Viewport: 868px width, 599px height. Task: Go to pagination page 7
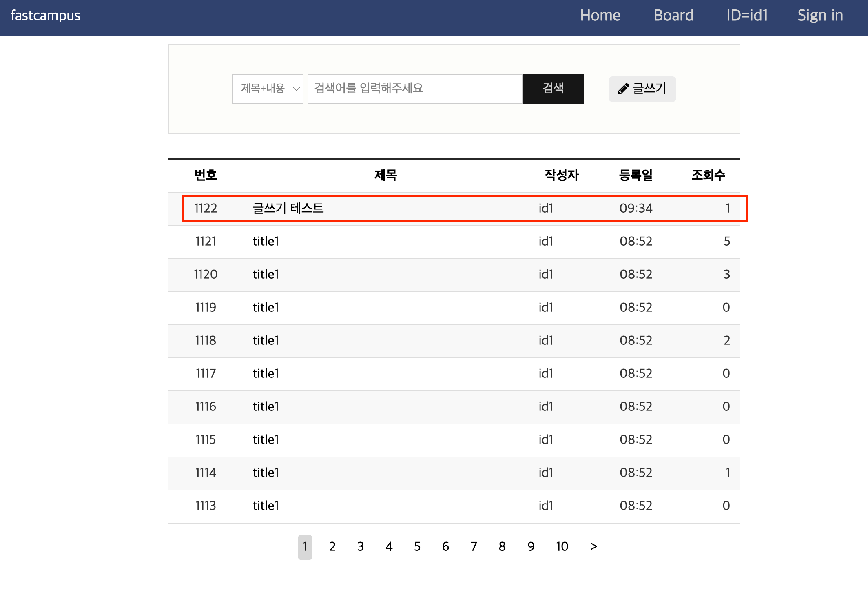coord(474,546)
